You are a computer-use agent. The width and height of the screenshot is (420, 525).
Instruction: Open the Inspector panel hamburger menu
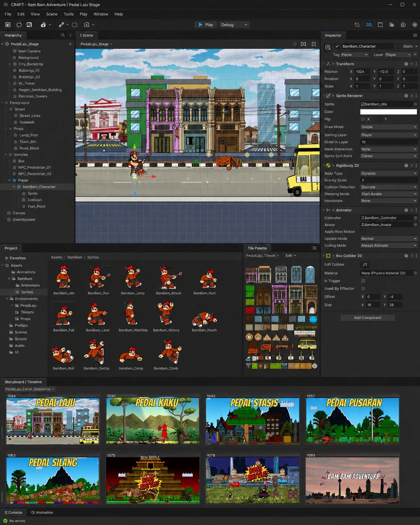[415, 35]
